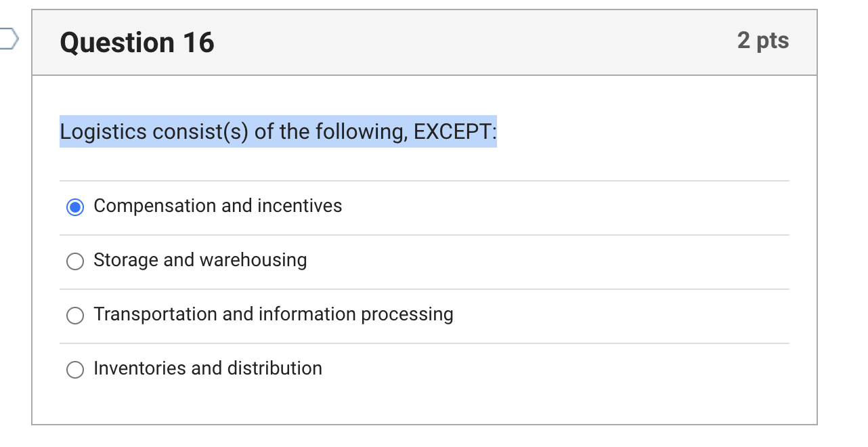Pick the Transportation and information processing radio button
Viewport: 868px width, 447px height.
click(x=75, y=315)
